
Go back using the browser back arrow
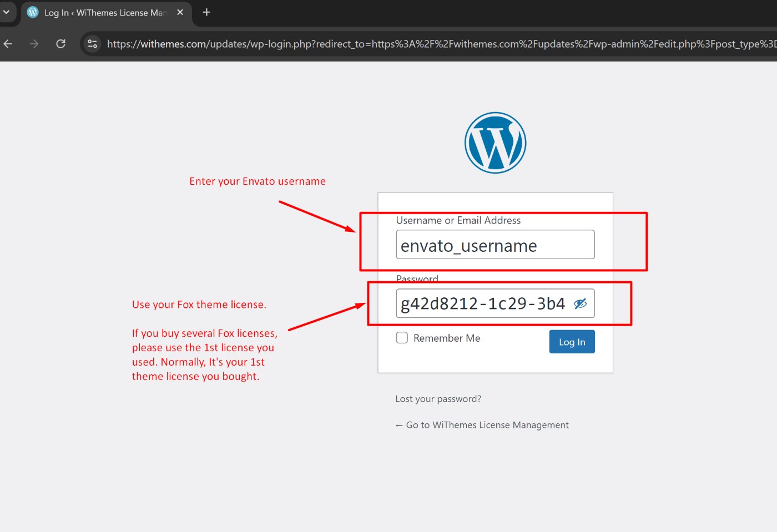(8, 44)
